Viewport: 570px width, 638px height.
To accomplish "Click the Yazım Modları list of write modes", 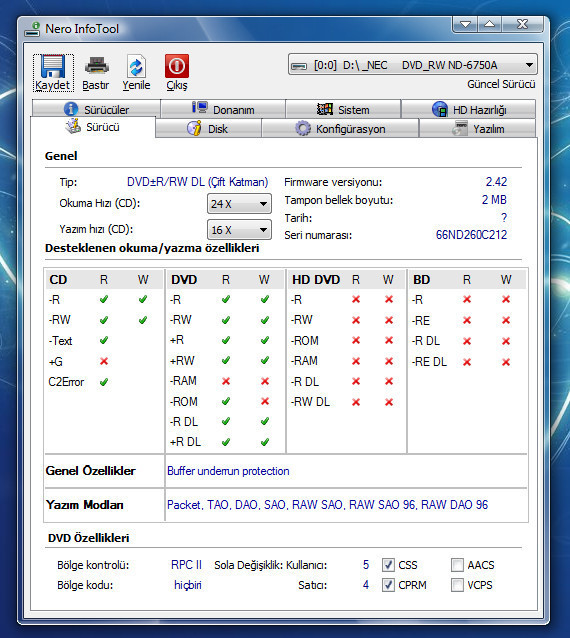I will pos(328,505).
